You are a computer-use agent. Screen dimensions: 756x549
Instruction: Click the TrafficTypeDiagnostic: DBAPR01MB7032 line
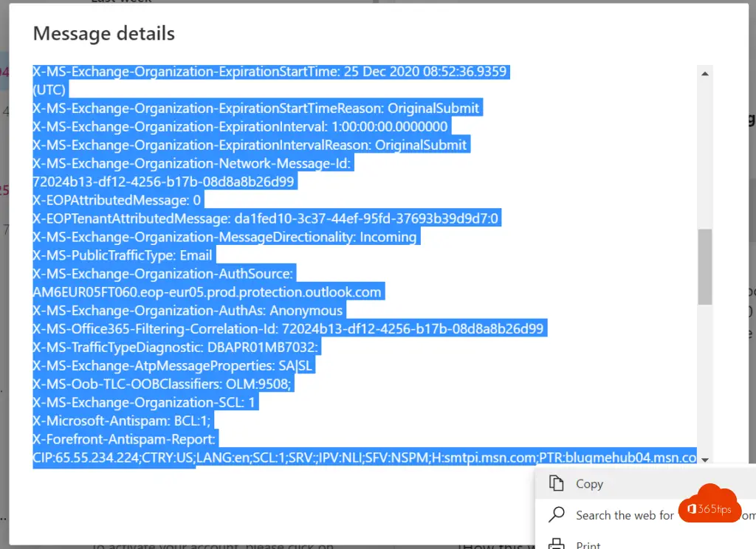[176, 347]
